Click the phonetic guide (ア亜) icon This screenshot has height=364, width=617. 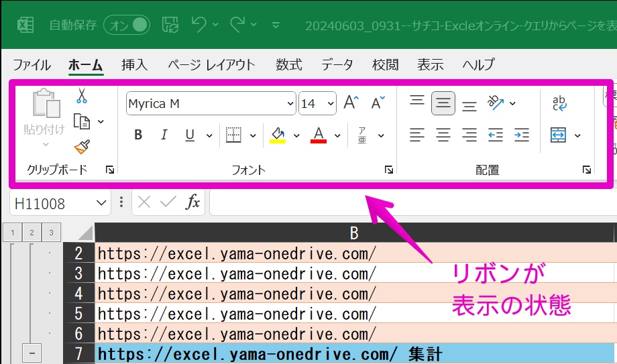(362, 135)
